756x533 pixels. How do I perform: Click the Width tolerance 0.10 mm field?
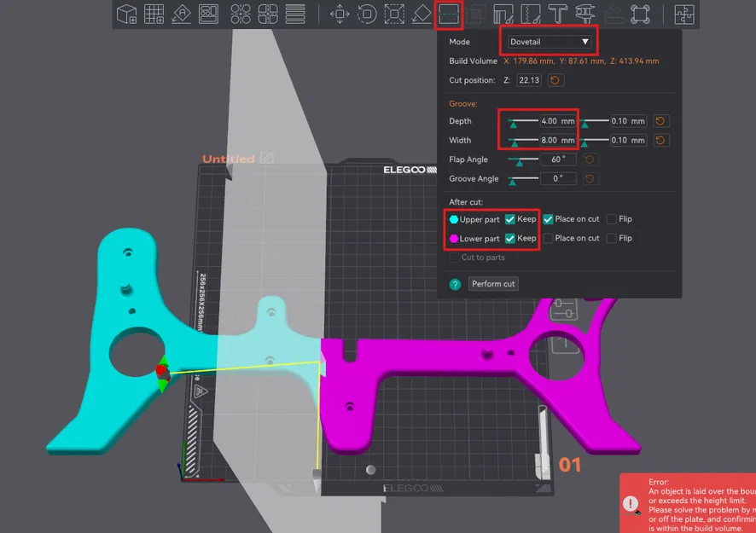click(x=628, y=140)
